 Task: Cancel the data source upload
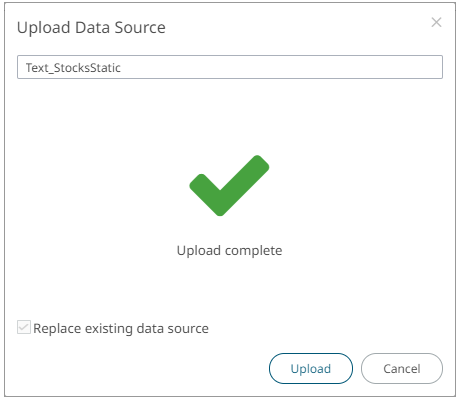click(x=402, y=369)
